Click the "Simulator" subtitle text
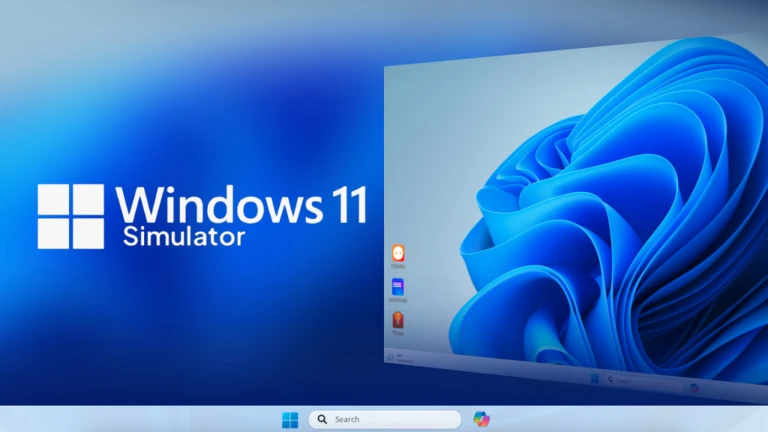 coord(184,238)
